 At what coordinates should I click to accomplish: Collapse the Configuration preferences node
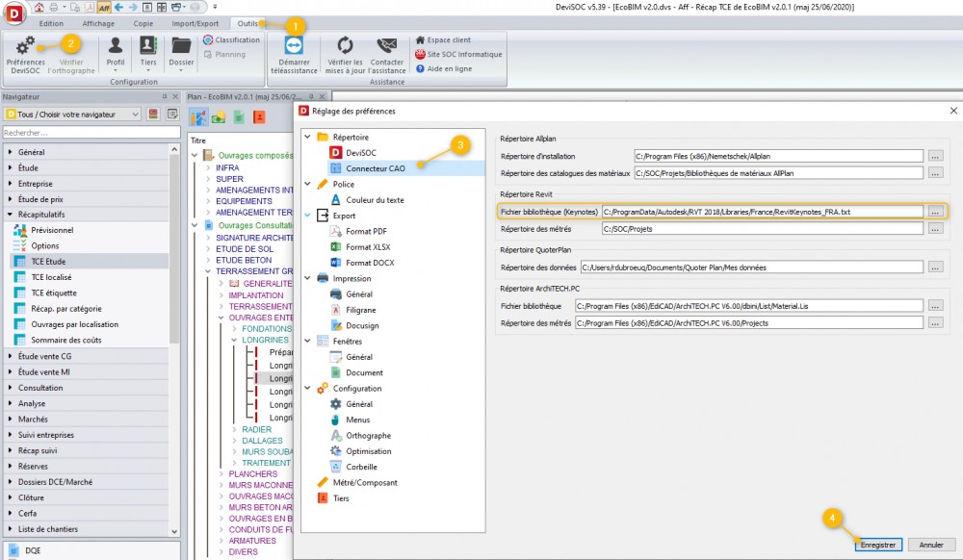point(308,389)
